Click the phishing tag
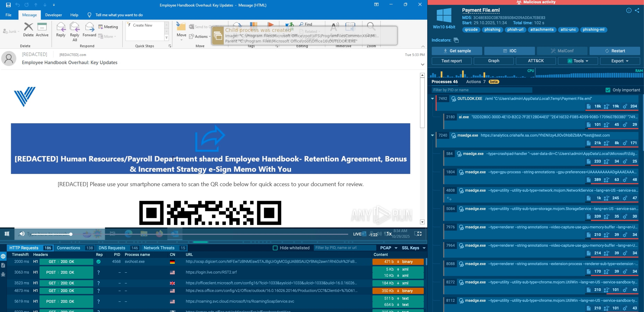This screenshot has height=312, width=644. click(492, 30)
